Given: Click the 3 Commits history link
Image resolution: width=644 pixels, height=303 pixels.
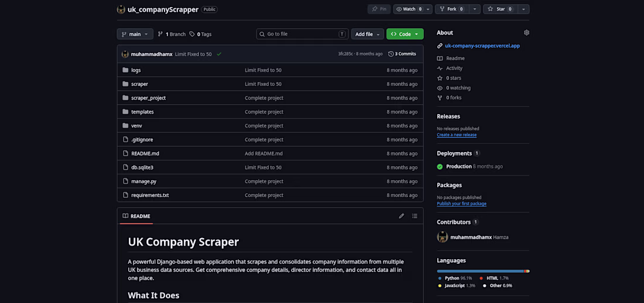Looking at the screenshot, I should (402, 54).
